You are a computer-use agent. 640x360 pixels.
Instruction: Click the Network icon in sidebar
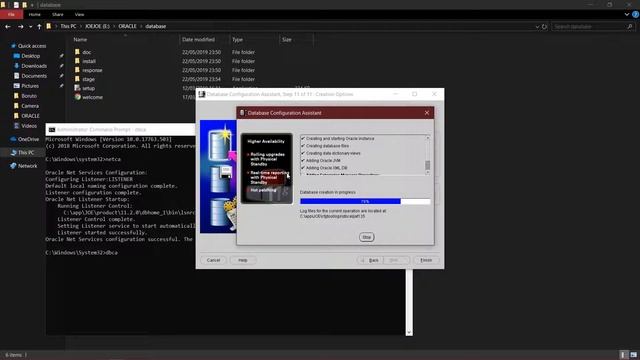13,166
